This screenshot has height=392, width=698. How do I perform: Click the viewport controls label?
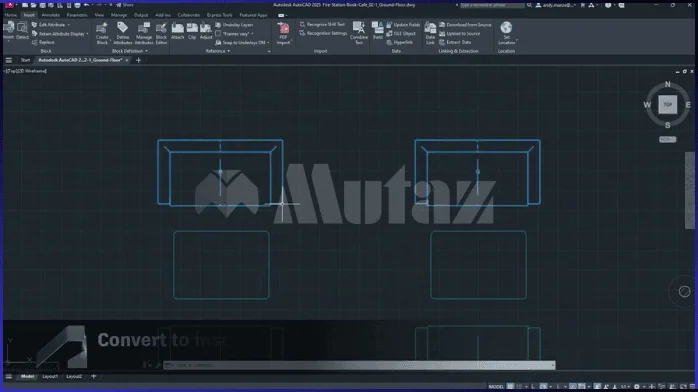25,71
